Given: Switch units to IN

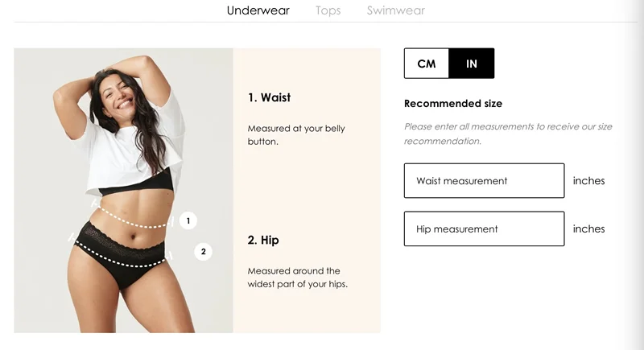Looking at the screenshot, I should click(472, 64).
